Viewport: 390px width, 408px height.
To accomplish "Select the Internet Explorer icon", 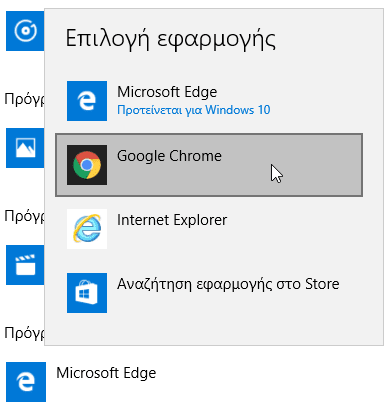I will pyautogui.click(x=87, y=229).
